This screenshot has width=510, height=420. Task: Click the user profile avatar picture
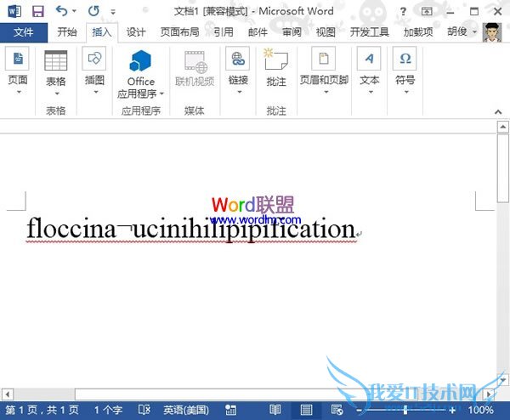492,32
